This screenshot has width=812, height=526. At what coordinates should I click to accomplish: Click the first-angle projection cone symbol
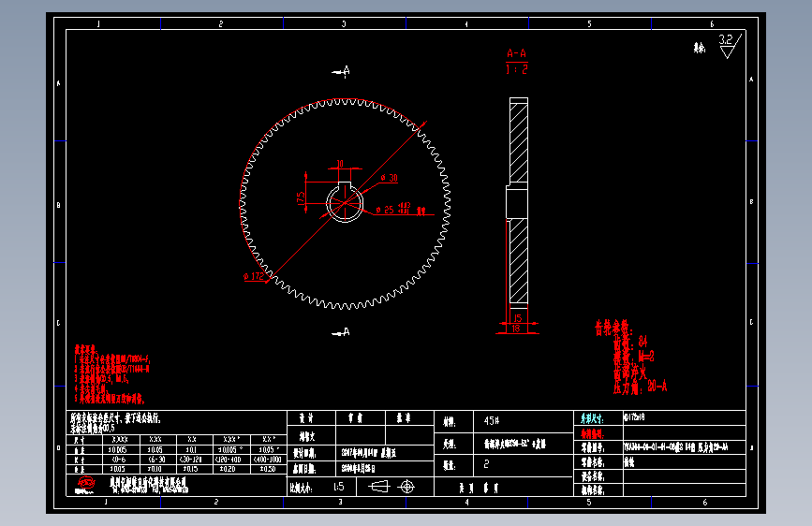pos(378,487)
